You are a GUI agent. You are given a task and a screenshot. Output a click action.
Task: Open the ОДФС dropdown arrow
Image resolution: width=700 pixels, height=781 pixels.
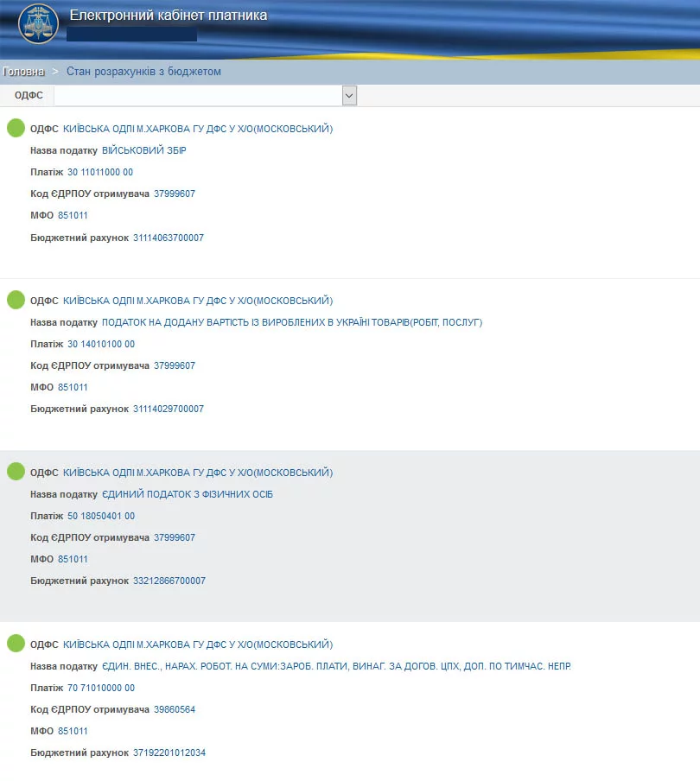(x=349, y=95)
